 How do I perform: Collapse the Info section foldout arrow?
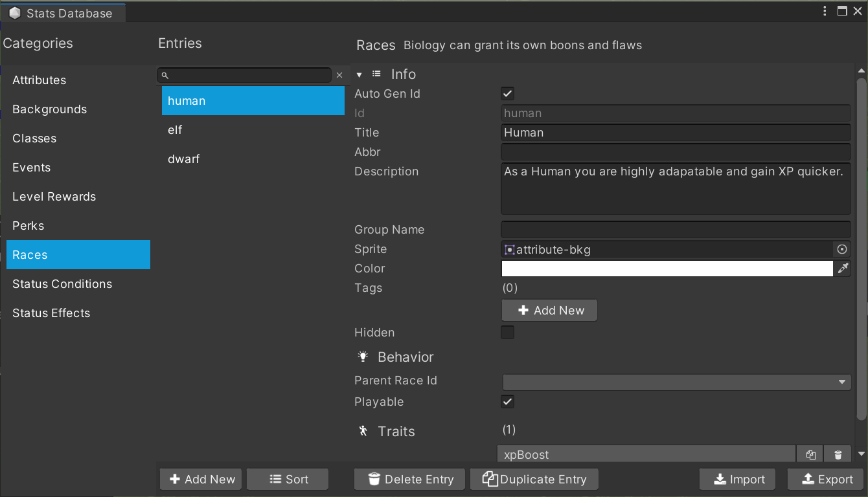[x=360, y=74]
